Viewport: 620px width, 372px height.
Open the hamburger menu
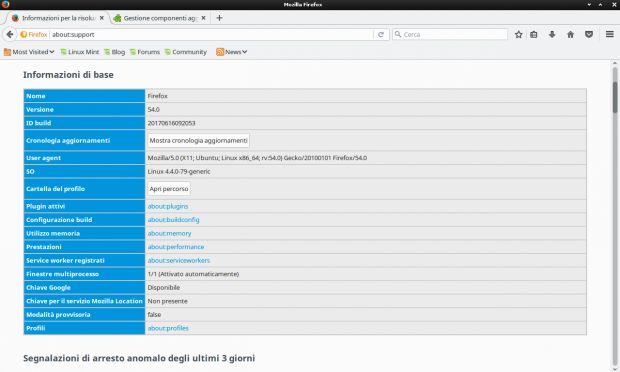(x=610, y=34)
